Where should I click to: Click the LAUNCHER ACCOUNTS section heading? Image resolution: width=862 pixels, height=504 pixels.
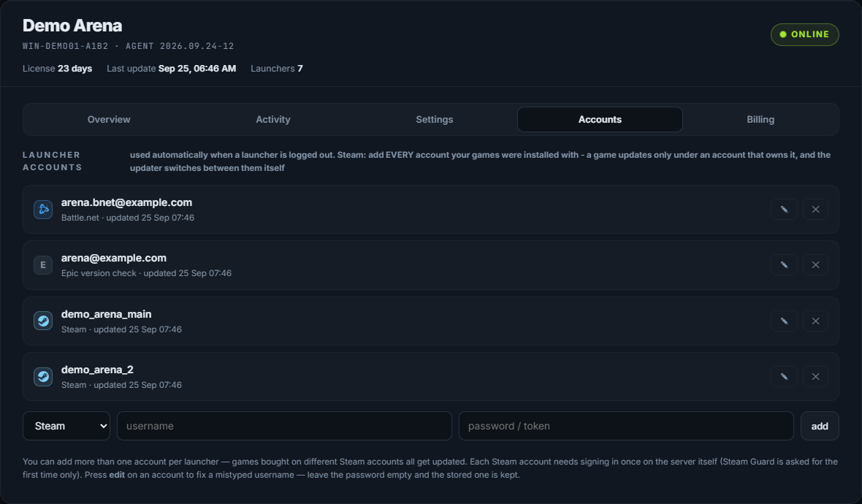pyautogui.click(x=52, y=161)
